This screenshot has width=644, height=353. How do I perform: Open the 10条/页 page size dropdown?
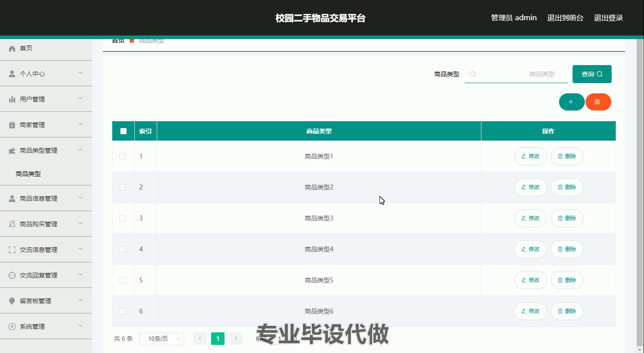[162, 339]
